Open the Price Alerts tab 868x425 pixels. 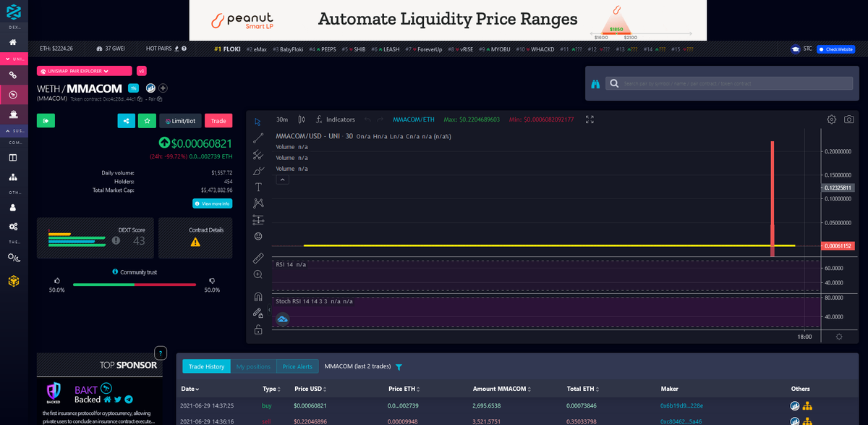(297, 366)
